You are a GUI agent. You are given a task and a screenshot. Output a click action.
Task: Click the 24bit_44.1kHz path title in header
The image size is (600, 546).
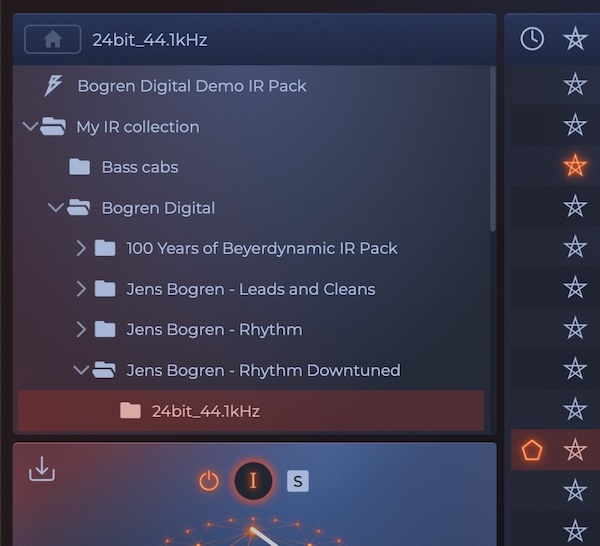[x=150, y=40]
